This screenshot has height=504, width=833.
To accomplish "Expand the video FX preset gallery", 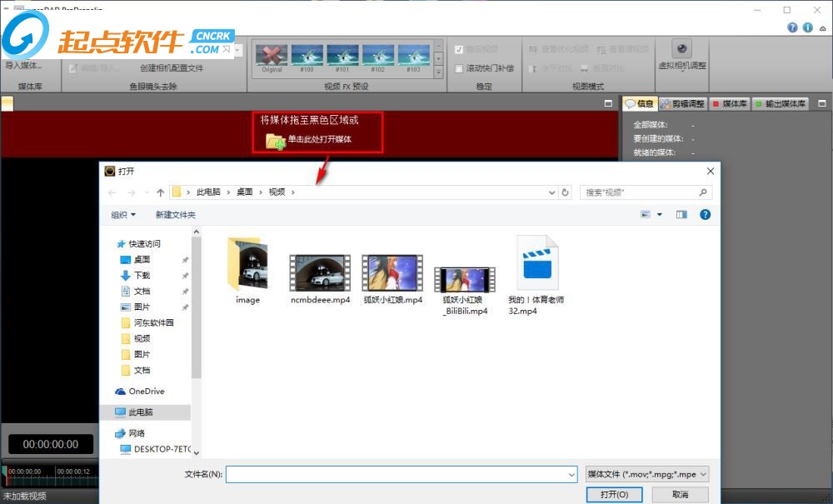I will (439, 72).
